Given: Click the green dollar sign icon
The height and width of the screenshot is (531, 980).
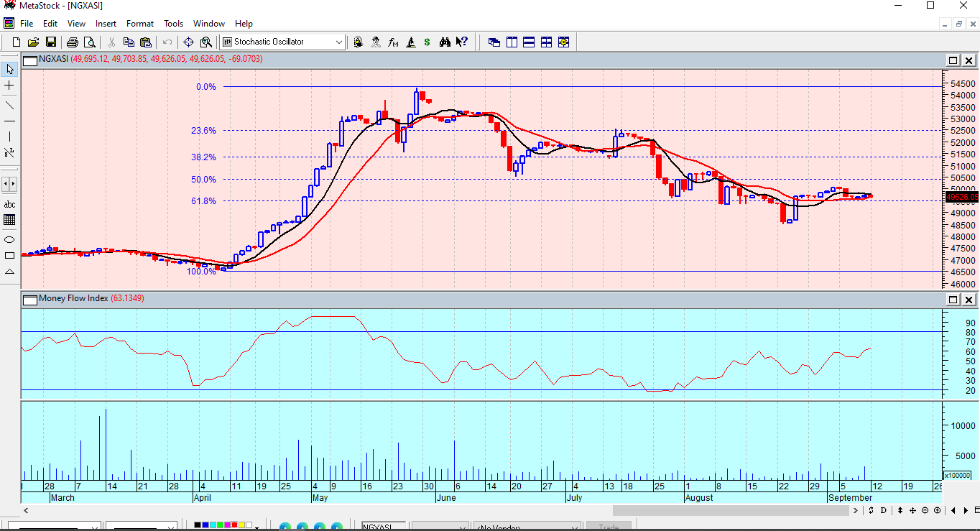Looking at the screenshot, I should (x=427, y=42).
